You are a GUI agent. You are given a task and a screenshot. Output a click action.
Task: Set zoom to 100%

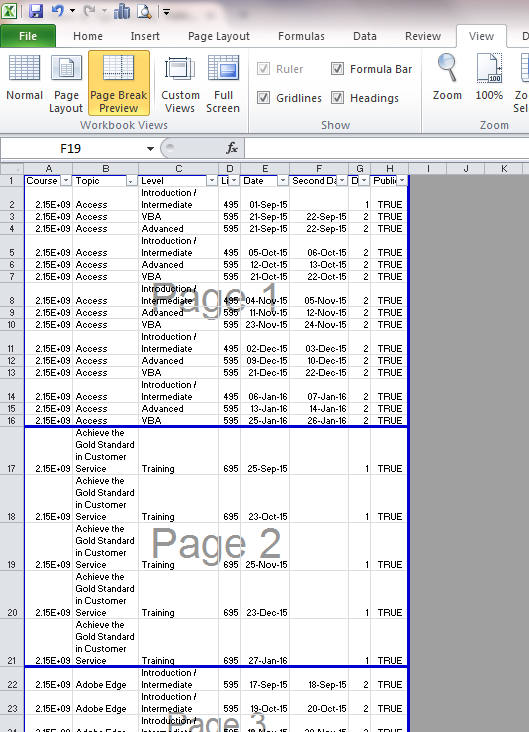coord(489,77)
